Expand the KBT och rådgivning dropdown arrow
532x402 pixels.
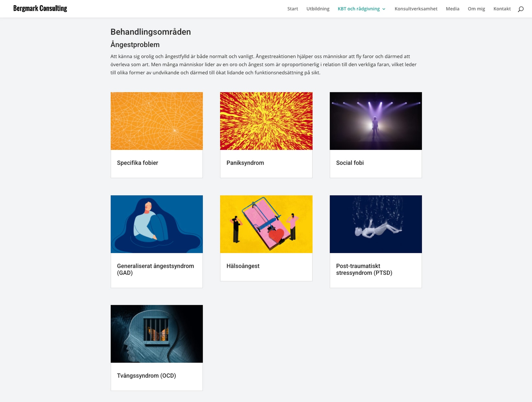pyautogui.click(x=384, y=9)
